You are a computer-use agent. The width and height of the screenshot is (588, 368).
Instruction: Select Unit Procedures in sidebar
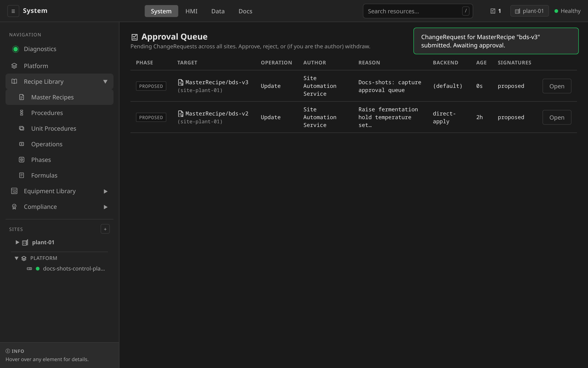point(59,128)
